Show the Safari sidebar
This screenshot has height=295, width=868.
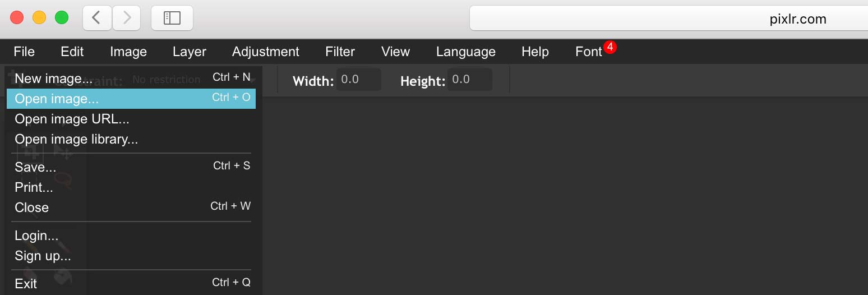172,18
